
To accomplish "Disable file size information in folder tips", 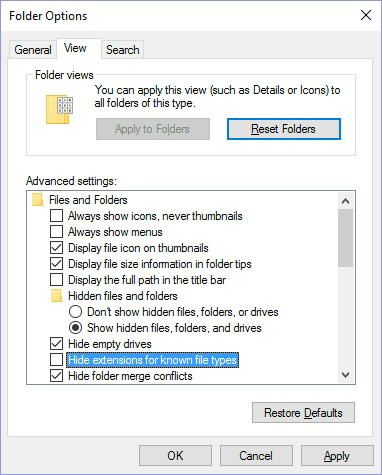I will coord(56,264).
